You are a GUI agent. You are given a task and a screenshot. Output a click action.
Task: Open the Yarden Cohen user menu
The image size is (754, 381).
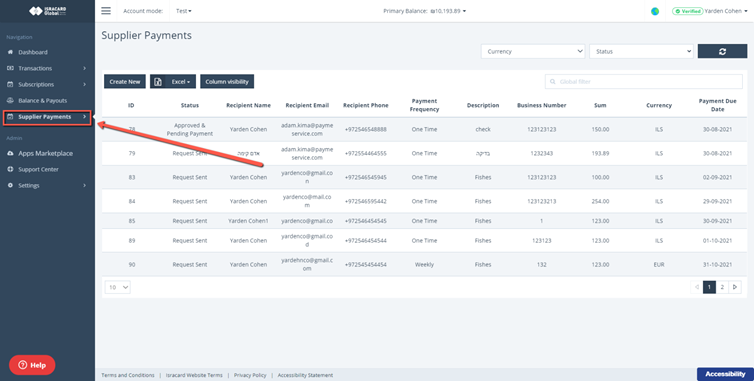coord(726,11)
